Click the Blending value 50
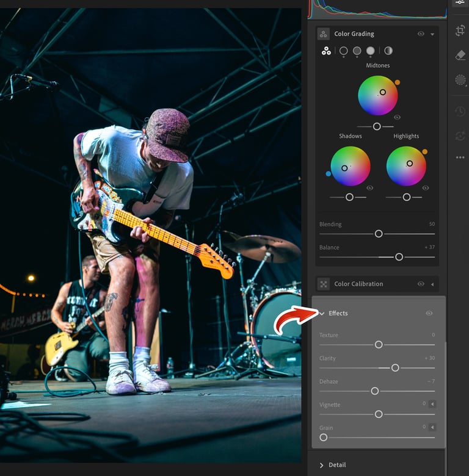Image resolution: width=469 pixels, height=476 pixels. (x=432, y=224)
